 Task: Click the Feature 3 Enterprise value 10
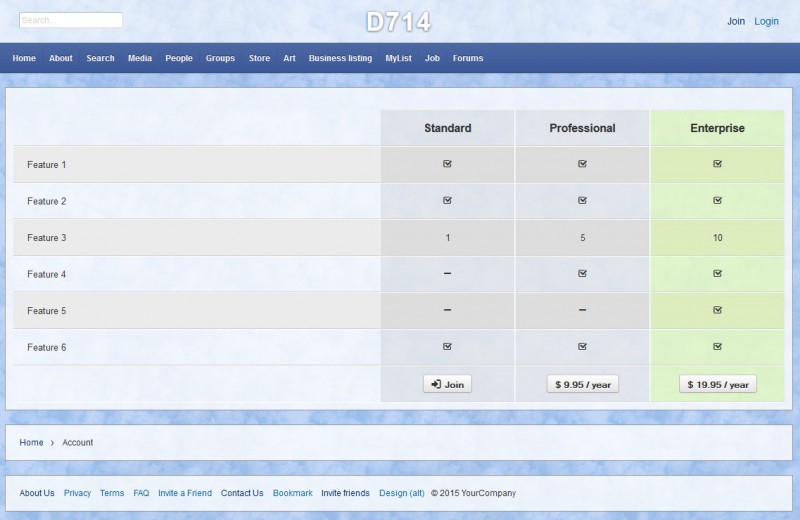tap(717, 238)
